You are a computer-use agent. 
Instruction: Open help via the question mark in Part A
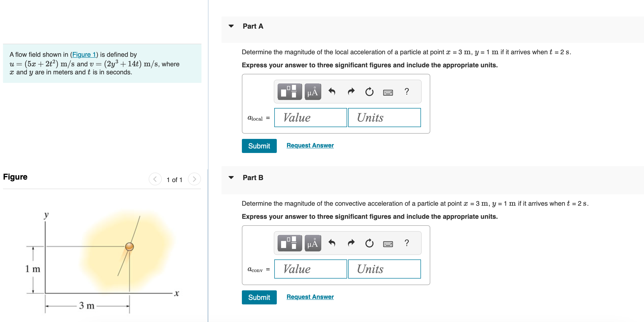(x=407, y=92)
